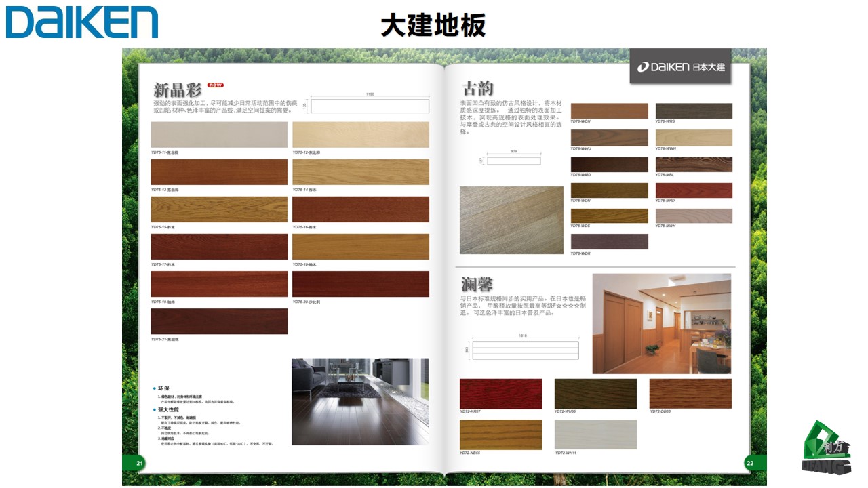Click the 'YD78-WDR' label text
Screen dimensions: 868x488
coord(580,253)
